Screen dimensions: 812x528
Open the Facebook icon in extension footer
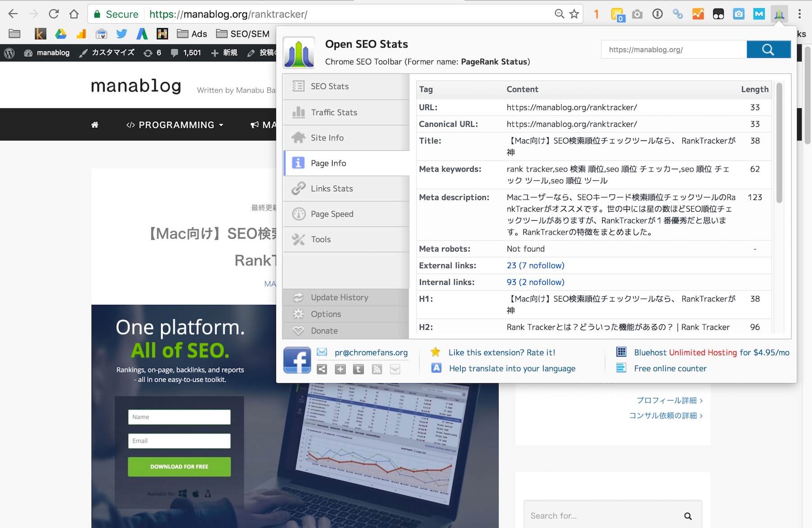(x=297, y=360)
